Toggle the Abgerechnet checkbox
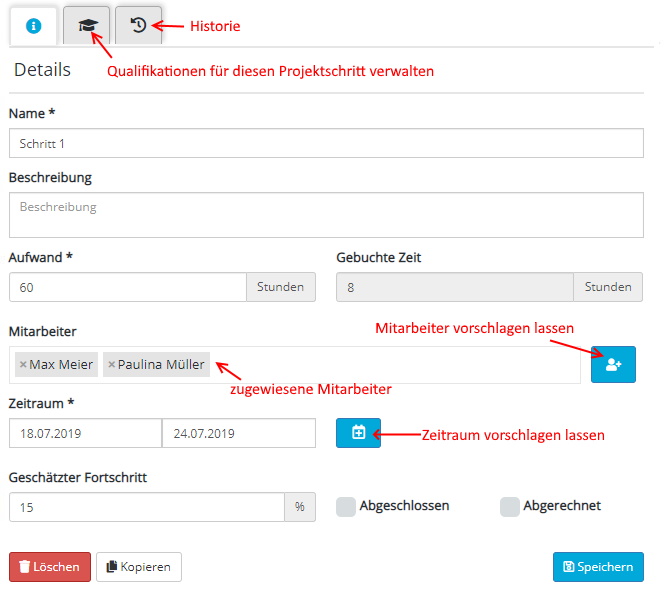Viewport: 667px width, 591px height. click(x=510, y=506)
